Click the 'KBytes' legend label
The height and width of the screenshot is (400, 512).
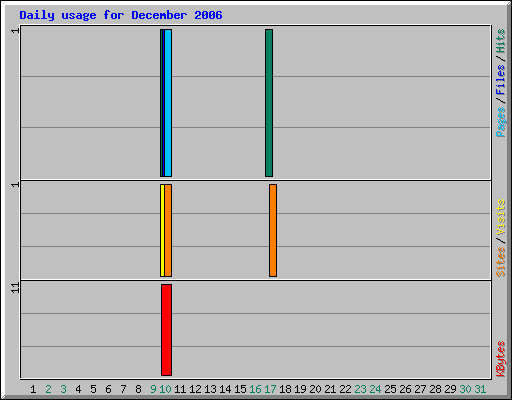[x=500, y=359]
